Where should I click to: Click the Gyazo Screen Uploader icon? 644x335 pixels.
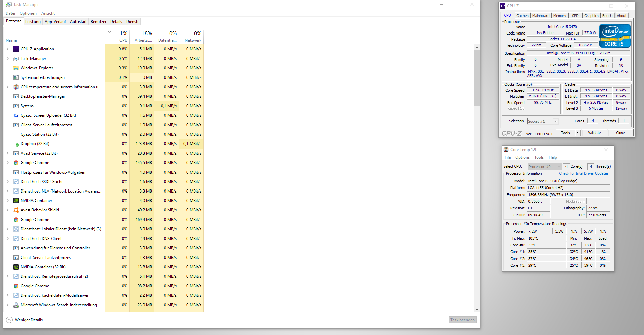tap(16, 115)
